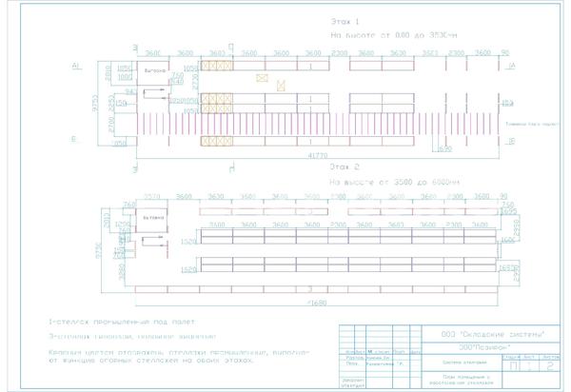The image size is (571, 392).
Task: Click the 41770 overall length dimension
Action: pyautogui.click(x=314, y=154)
